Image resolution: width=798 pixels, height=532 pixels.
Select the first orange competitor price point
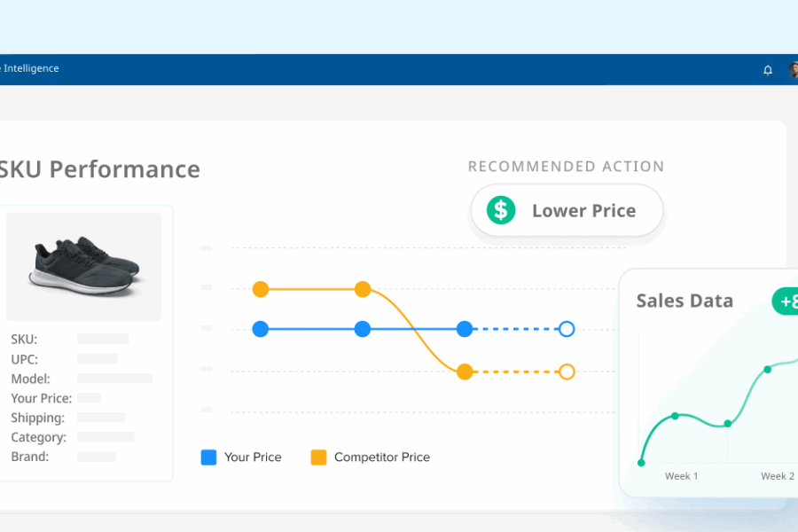click(x=261, y=289)
